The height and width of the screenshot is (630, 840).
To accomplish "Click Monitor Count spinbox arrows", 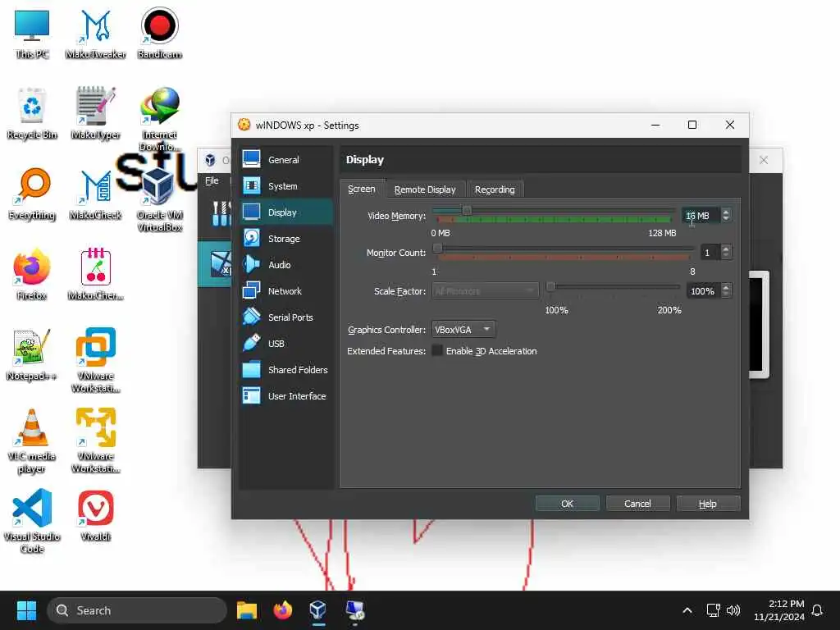I will (726, 253).
